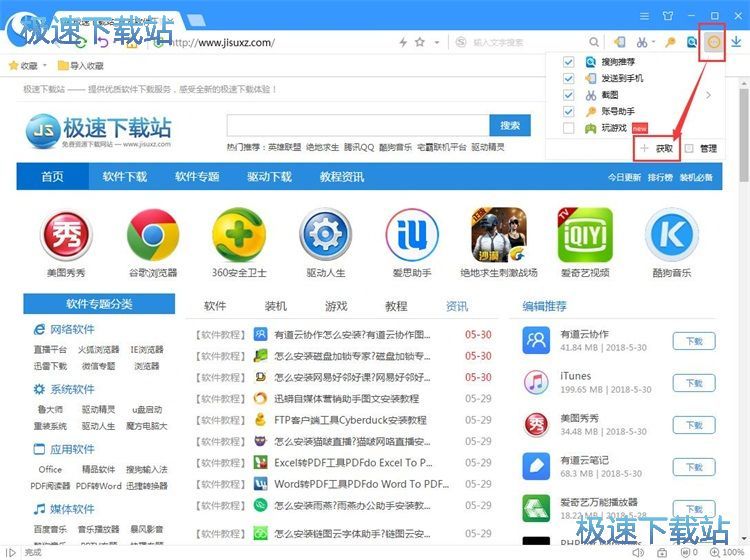Click the scissors screenshot toolbar icon

642,43
